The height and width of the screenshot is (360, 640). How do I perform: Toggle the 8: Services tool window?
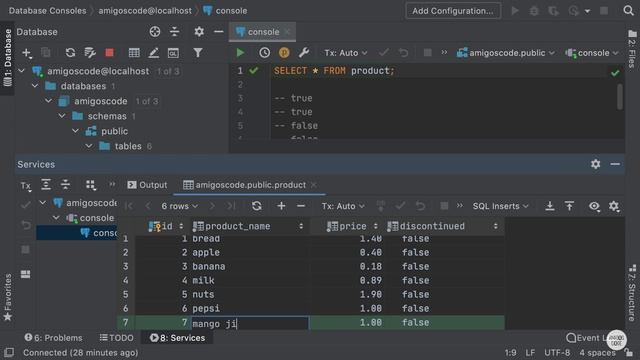177,338
